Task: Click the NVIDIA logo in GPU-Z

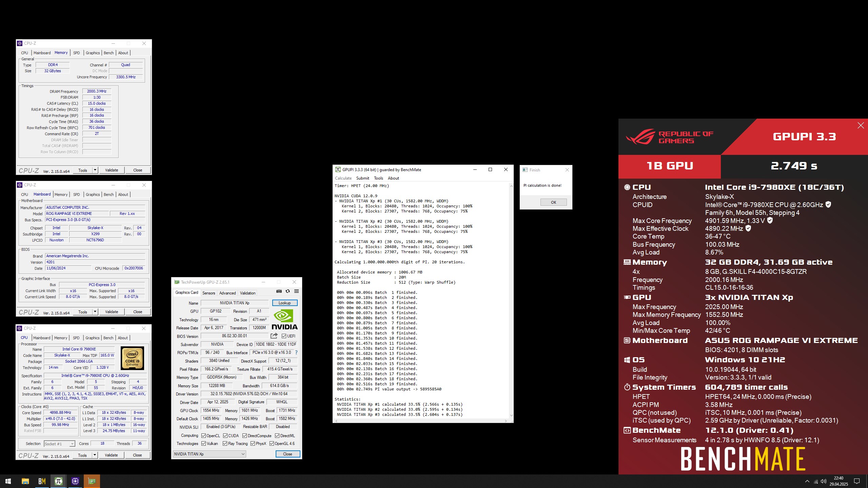Action: (284, 320)
